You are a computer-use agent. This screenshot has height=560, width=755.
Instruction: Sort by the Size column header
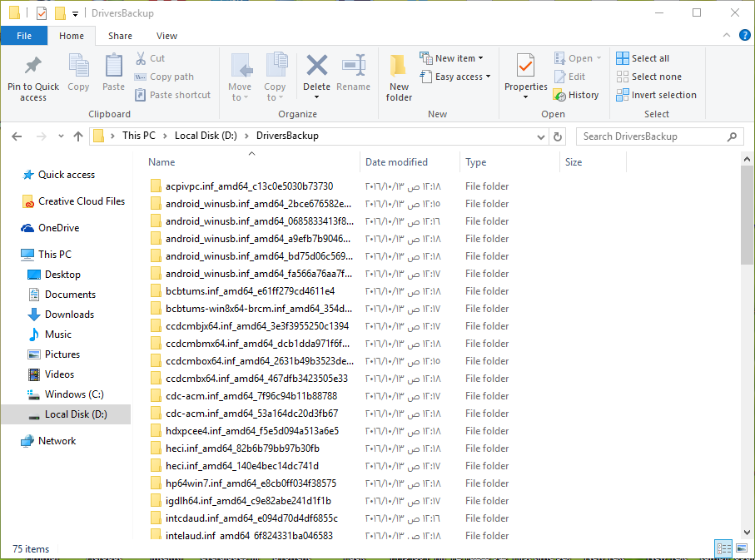pyautogui.click(x=593, y=162)
